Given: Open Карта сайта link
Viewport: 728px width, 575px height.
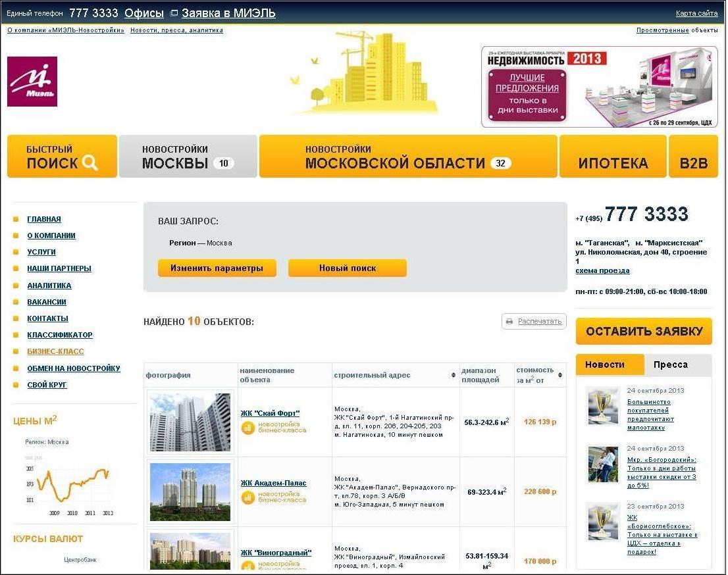Looking at the screenshot, I should point(696,13).
